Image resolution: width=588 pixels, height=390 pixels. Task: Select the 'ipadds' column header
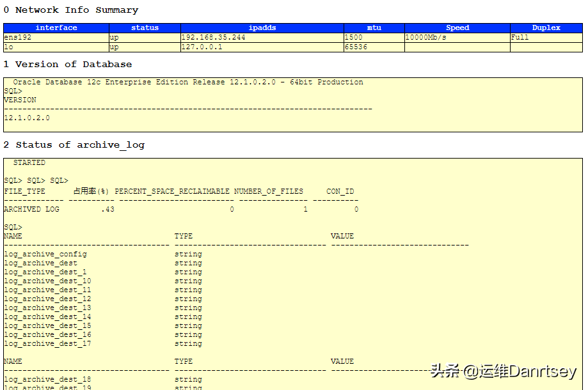tap(262, 28)
